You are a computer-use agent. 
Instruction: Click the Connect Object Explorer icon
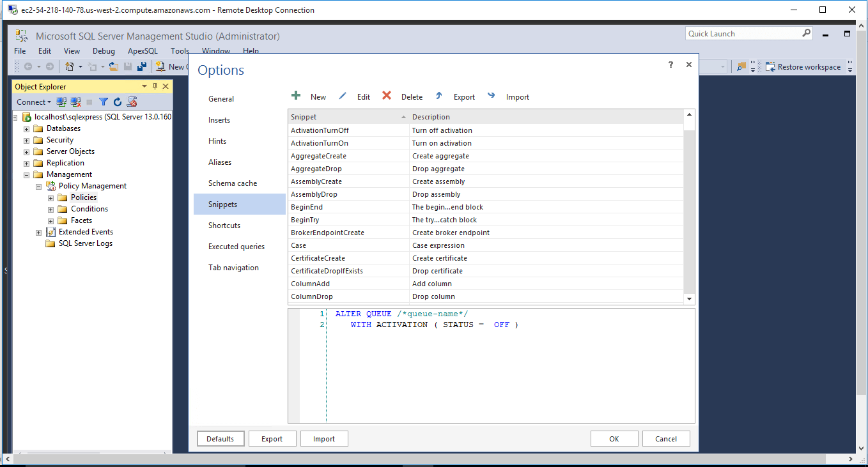pyautogui.click(x=61, y=102)
